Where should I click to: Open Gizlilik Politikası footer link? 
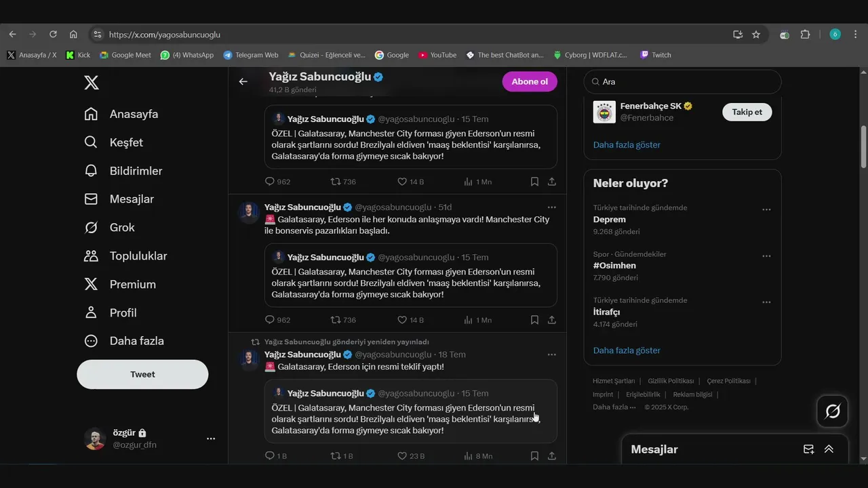click(x=671, y=381)
